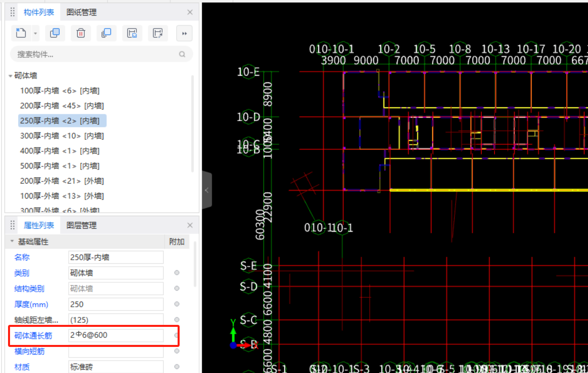
Task: Select 300厚-内墙 <10> component
Action: (x=62, y=136)
